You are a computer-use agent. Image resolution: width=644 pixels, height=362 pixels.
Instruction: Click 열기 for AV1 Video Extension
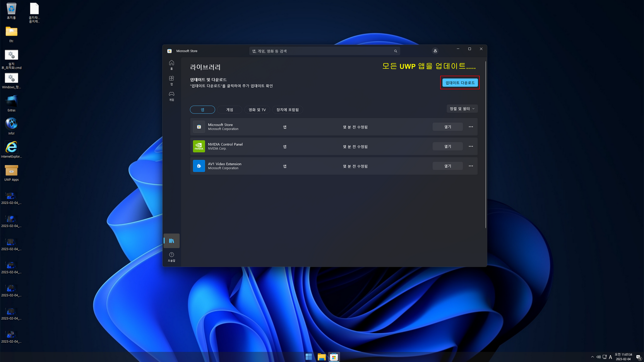tap(447, 166)
